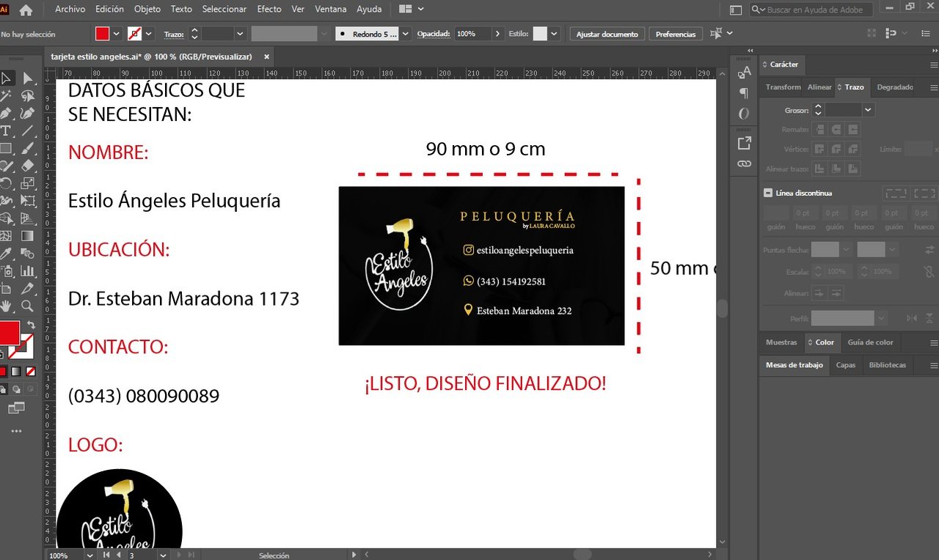
Task: Open the workspace layout switcher dropdown
Action: click(412, 10)
